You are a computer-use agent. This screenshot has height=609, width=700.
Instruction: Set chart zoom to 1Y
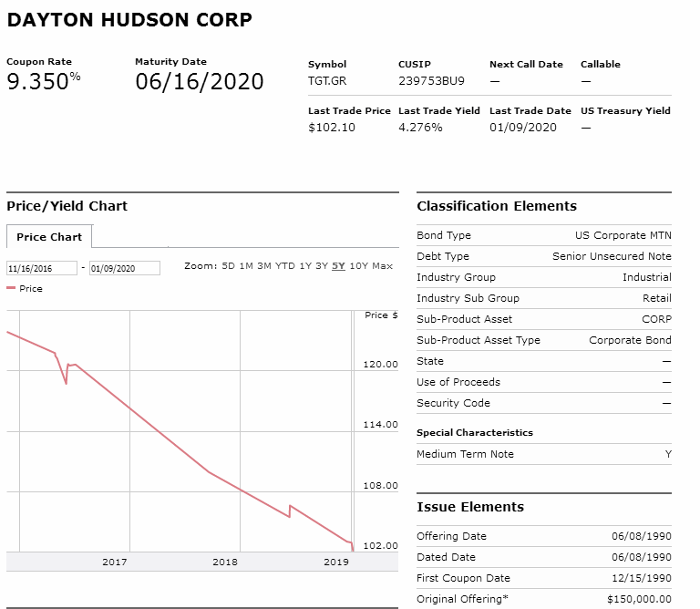click(x=305, y=266)
